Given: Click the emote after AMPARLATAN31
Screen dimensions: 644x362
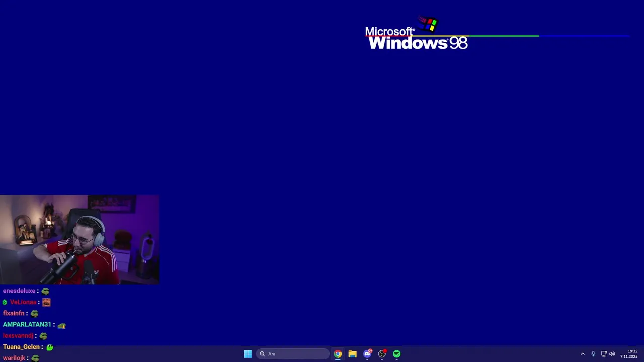Looking at the screenshot, I should [x=61, y=325].
